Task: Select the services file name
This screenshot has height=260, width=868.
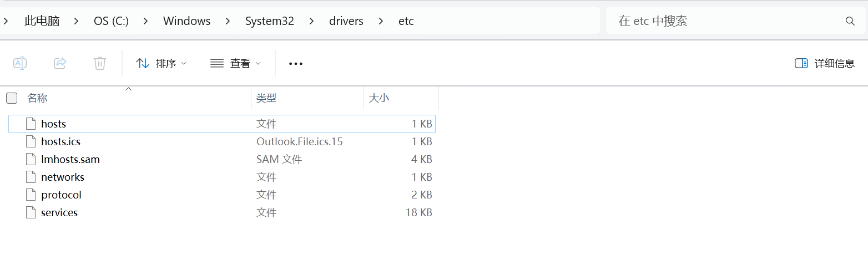Action: tap(59, 212)
